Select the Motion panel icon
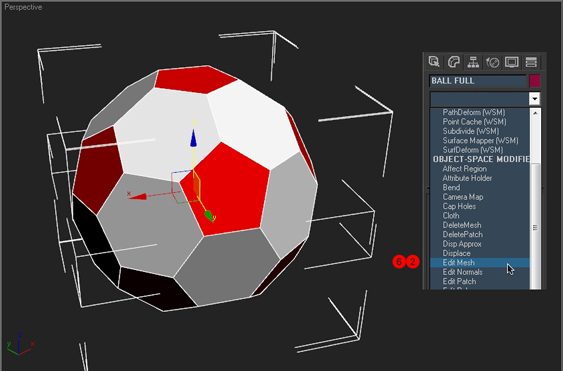This screenshot has height=371, width=563. [493, 62]
